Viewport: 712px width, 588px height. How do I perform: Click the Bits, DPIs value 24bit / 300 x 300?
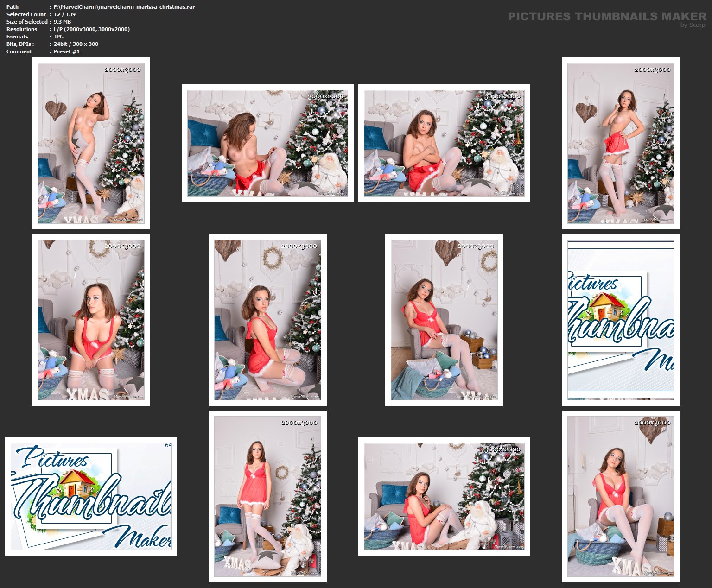coord(76,44)
